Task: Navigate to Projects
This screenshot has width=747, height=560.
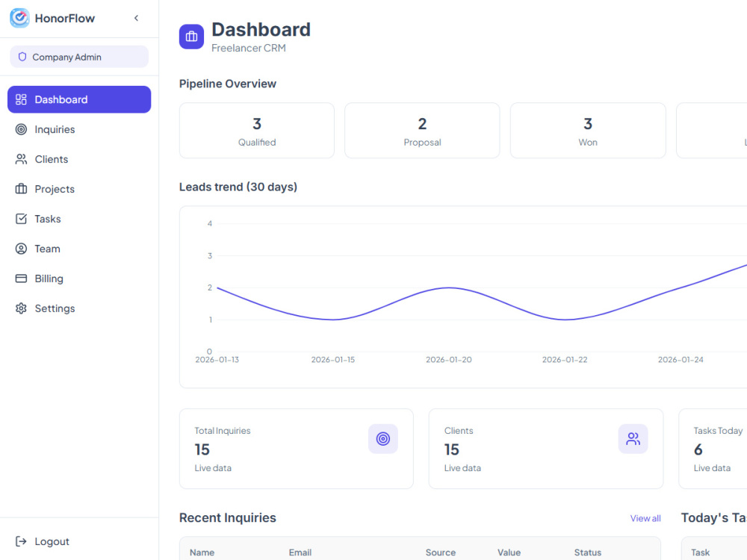Action: 79,189
